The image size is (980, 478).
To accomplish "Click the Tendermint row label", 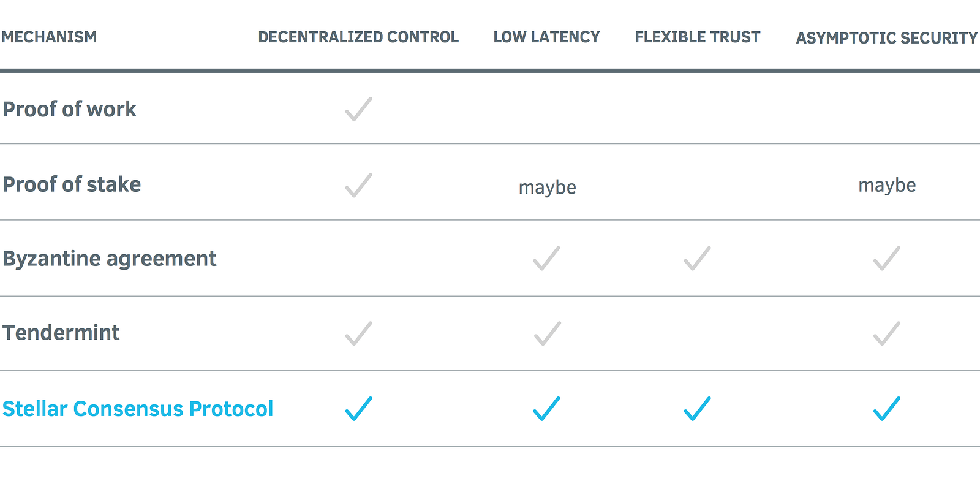I will pos(61,333).
